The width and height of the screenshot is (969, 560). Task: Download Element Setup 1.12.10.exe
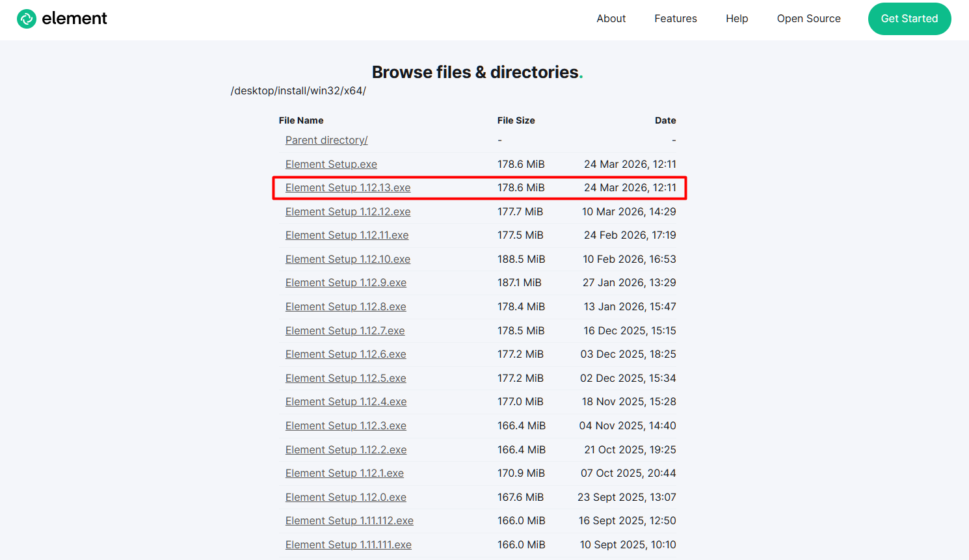[348, 260]
